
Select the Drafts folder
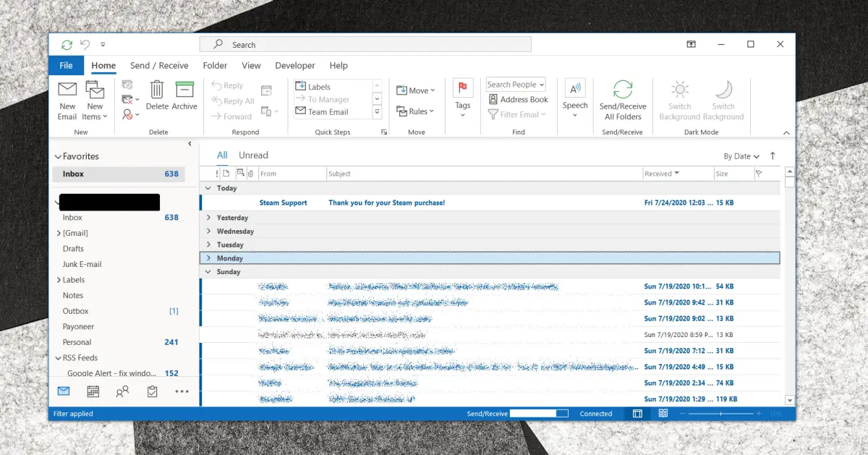click(x=73, y=249)
